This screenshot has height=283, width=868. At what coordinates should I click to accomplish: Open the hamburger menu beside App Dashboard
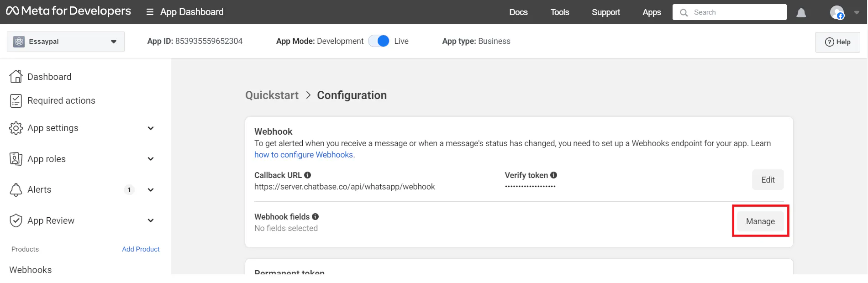(x=150, y=12)
